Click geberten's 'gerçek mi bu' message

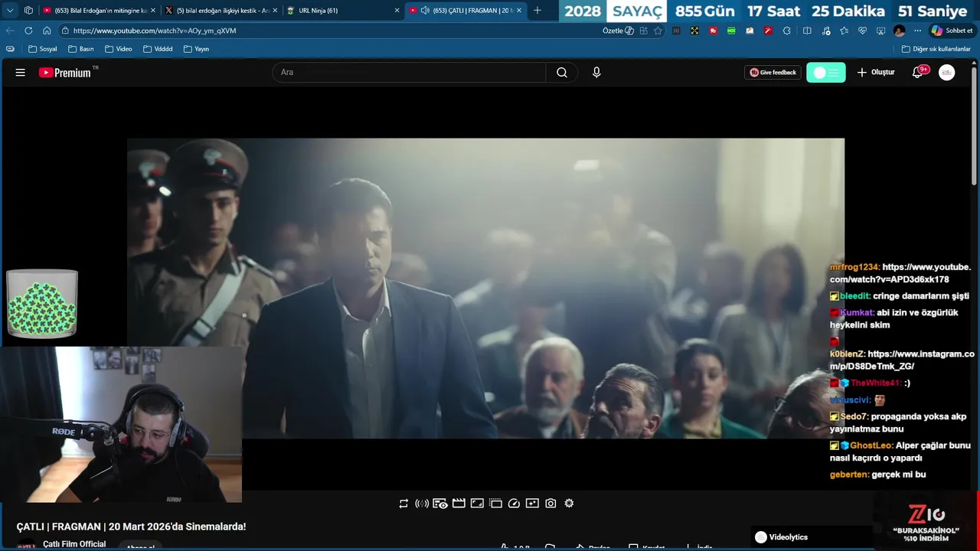pos(878,474)
